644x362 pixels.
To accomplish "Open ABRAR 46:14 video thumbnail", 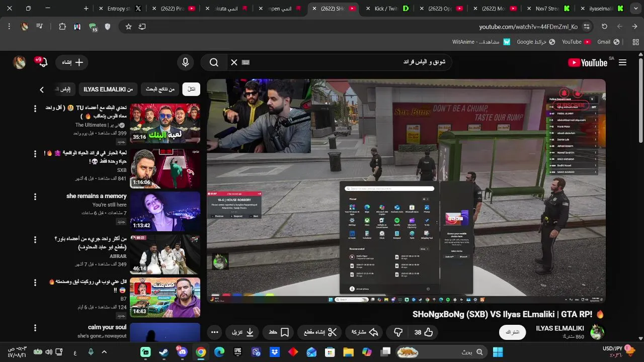I will [x=165, y=254].
